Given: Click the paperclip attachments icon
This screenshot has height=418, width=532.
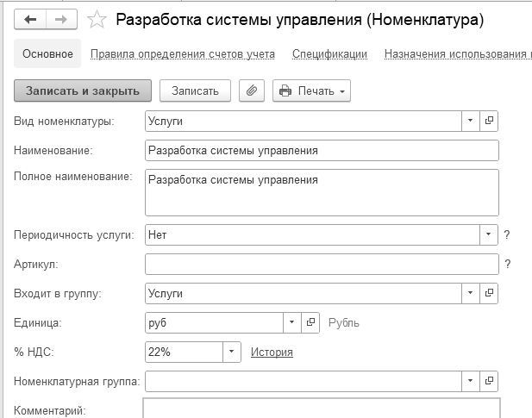Looking at the screenshot, I should (251, 90).
